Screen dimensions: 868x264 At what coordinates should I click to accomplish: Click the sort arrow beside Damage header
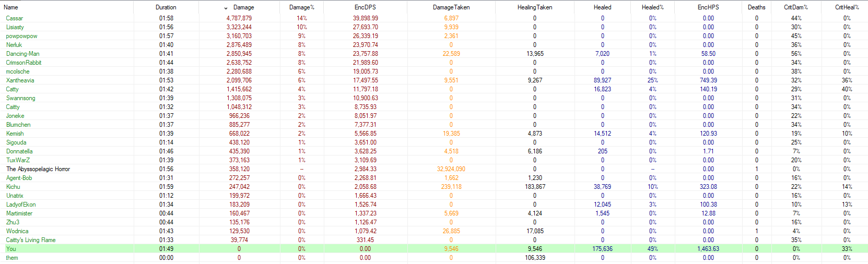(x=226, y=8)
